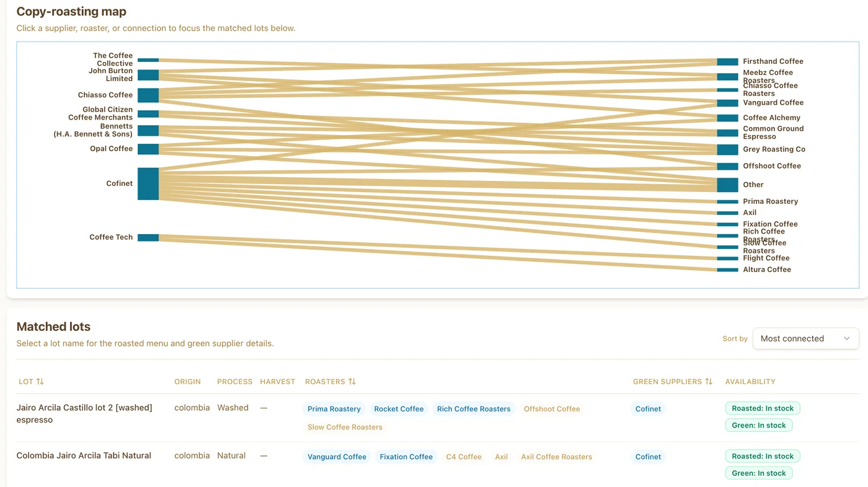868x487 pixels.
Task: Focus the Cofinet supplier node in the map
Action: pyautogui.click(x=148, y=183)
